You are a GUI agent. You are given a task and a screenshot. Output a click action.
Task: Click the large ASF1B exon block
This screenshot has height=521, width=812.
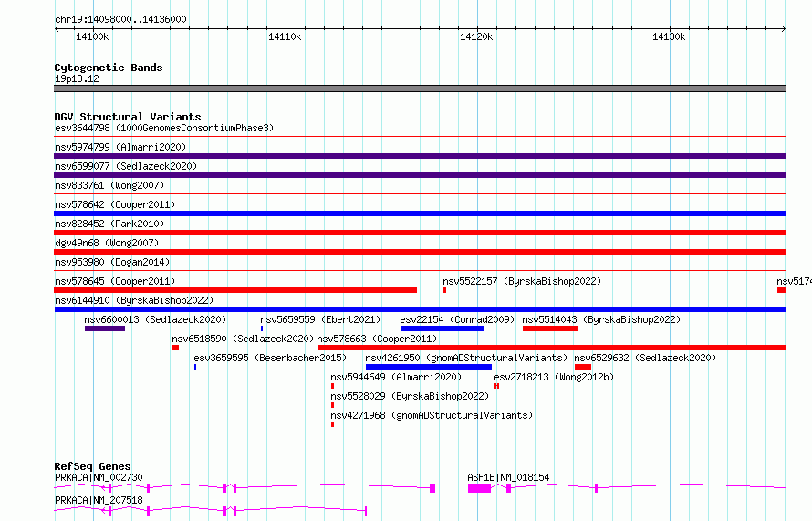tap(480, 488)
